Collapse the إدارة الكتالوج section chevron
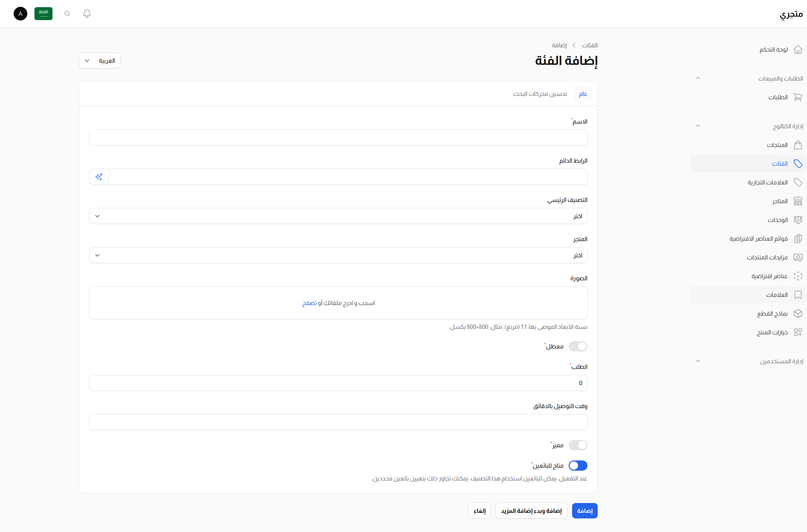 tap(698, 126)
